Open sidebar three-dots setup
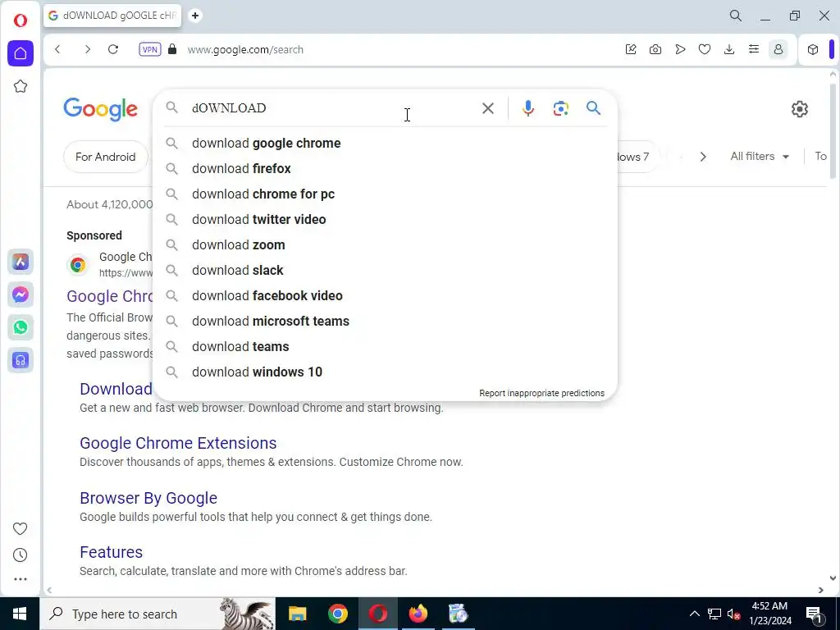Viewport: 840px width, 630px height. tap(21, 579)
